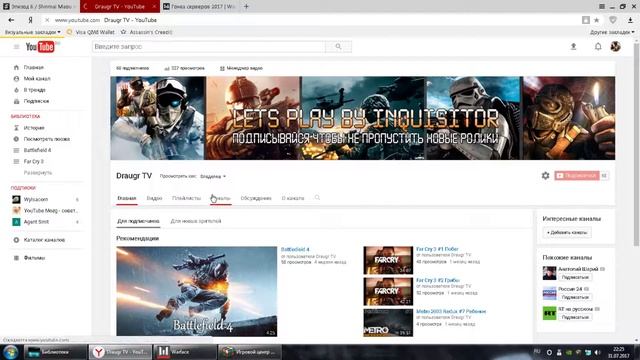Play the large Battlefield 4 thumbnail
This screenshot has width=640, height=360.
[x=196, y=291]
